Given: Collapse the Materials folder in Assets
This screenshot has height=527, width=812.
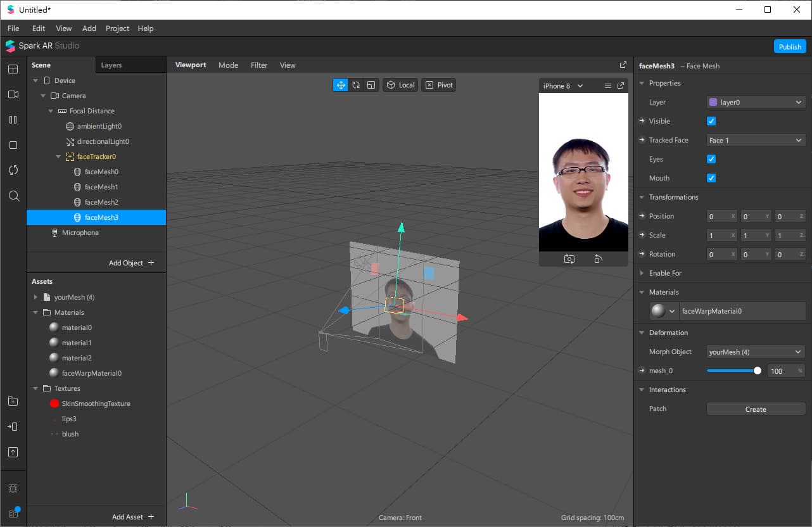Looking at the screenshot, I should 36,312.
